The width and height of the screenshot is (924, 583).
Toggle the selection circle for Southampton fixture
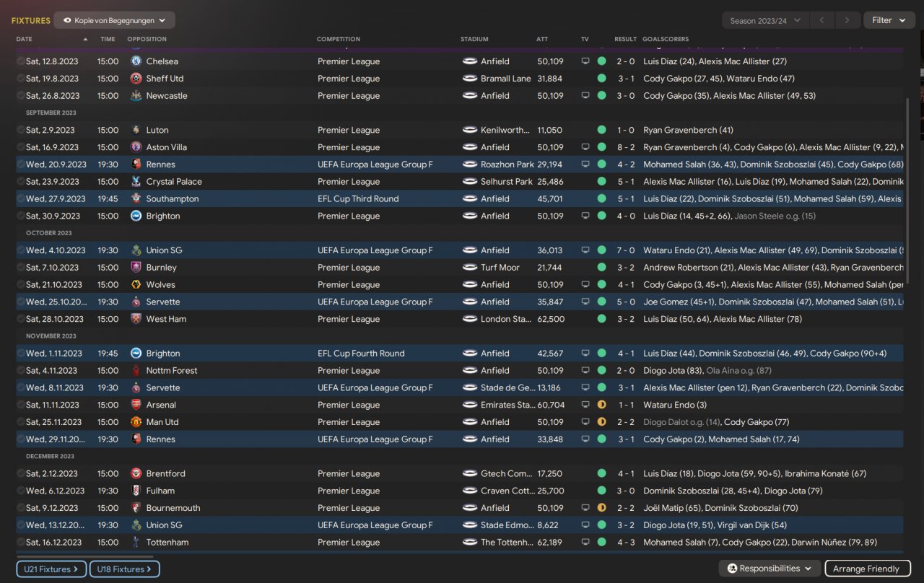(21, 199)
